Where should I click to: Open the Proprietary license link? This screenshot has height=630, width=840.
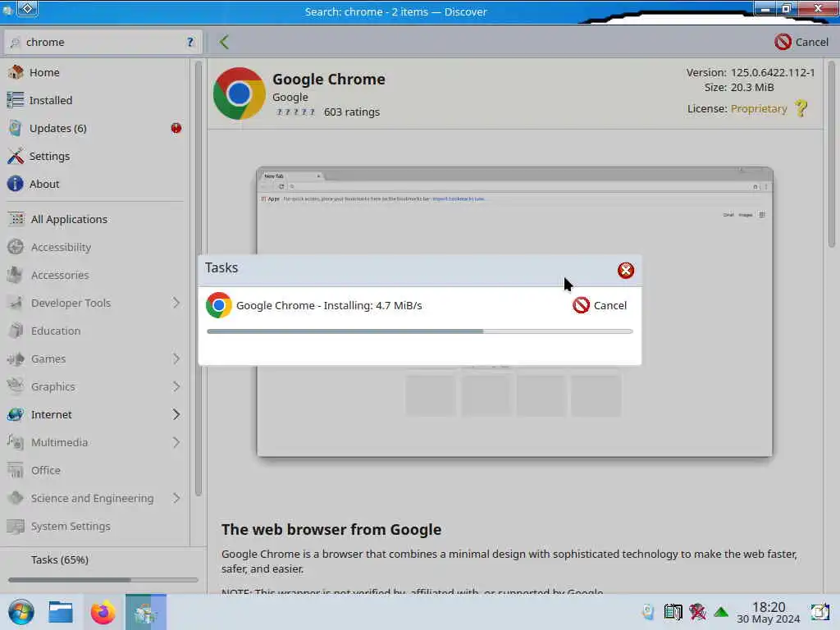tap(759, 109)
